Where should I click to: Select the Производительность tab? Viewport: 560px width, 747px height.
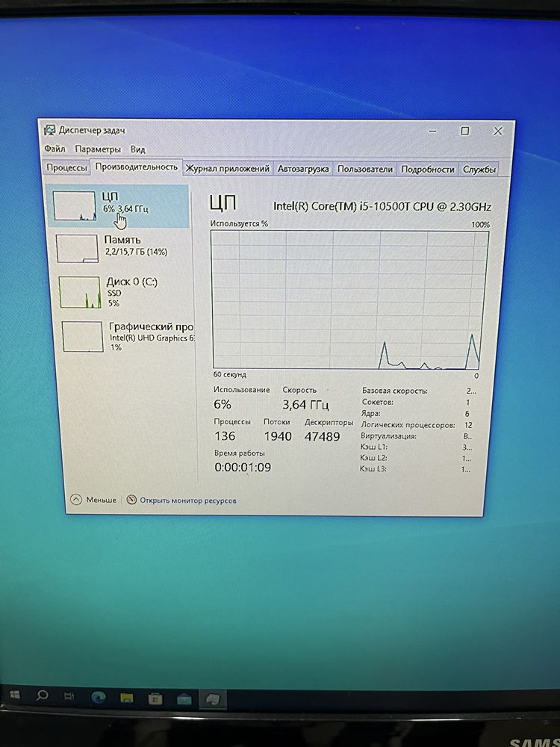(x=136, y=167)
